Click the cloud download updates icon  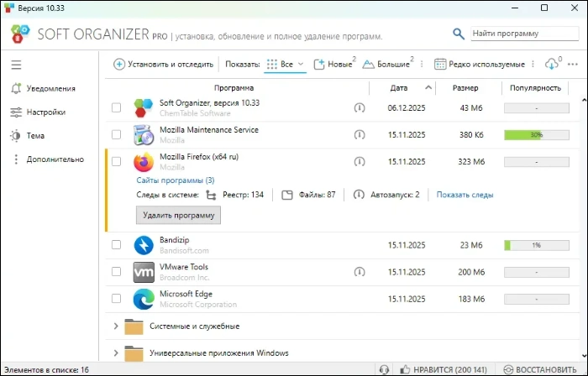click(552, 65)
